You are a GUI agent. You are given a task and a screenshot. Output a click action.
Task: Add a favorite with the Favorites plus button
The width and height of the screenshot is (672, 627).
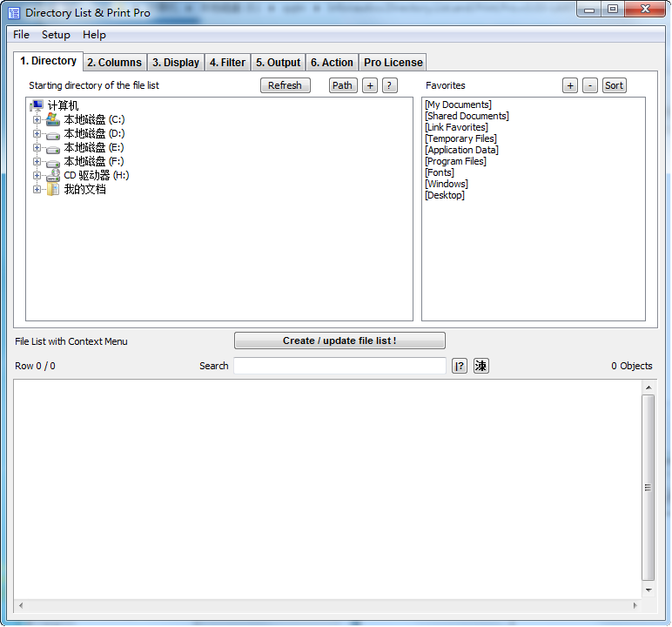[570, 85]
